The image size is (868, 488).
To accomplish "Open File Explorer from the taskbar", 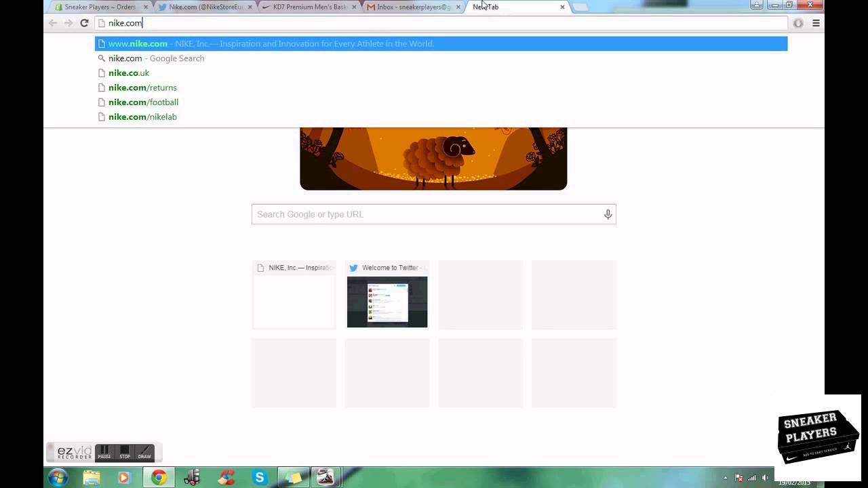I will pyautogui.click(x=92, y=478).
